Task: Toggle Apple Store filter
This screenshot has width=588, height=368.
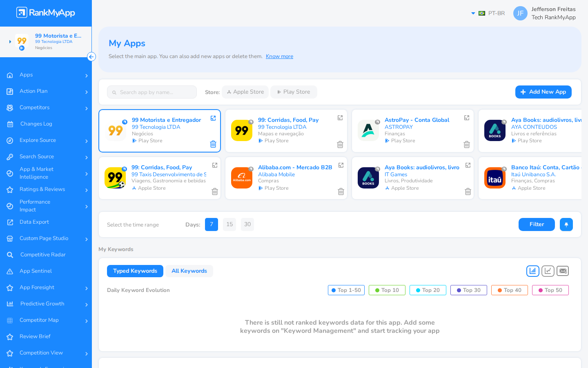Action: point(245,92)
